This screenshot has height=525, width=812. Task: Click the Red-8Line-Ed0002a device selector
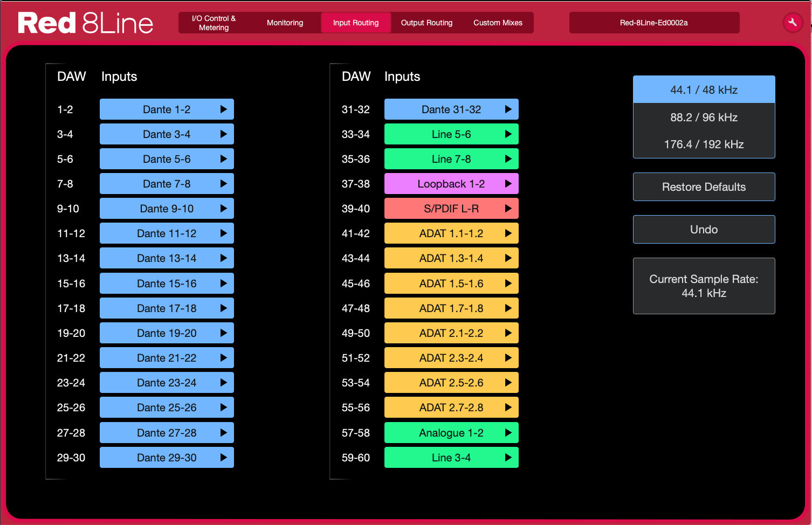pyautogui.click(x=654, y=23)
